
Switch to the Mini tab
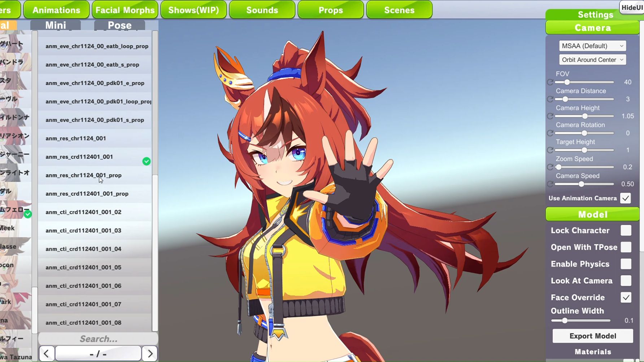(x=56, y=25)
